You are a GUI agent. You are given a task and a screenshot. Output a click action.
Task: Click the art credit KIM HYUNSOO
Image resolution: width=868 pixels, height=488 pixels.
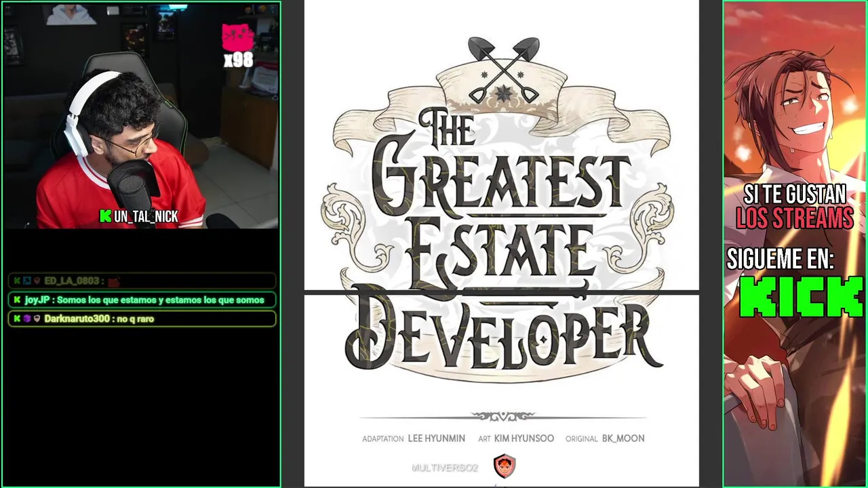[524, 439]
